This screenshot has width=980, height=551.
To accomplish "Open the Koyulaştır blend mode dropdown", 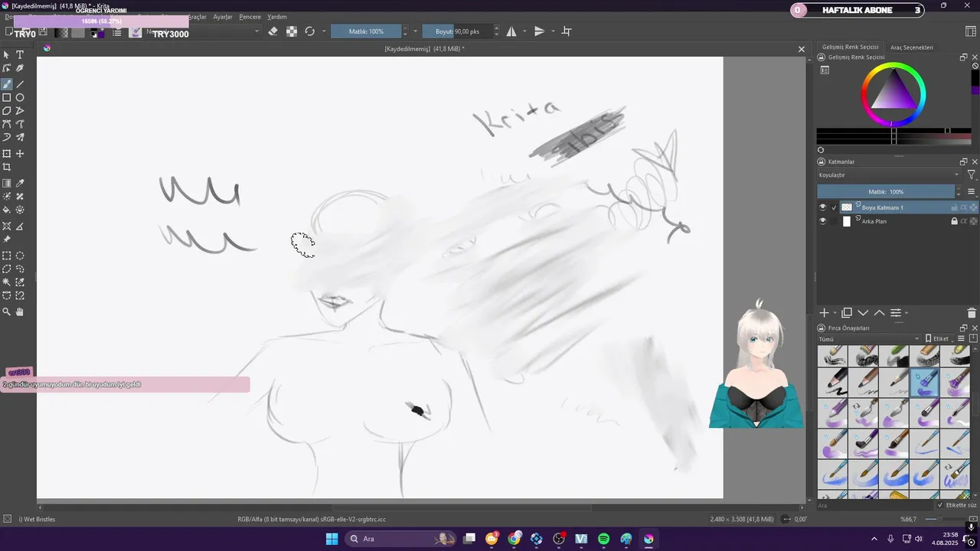I will tap(889, 175).
